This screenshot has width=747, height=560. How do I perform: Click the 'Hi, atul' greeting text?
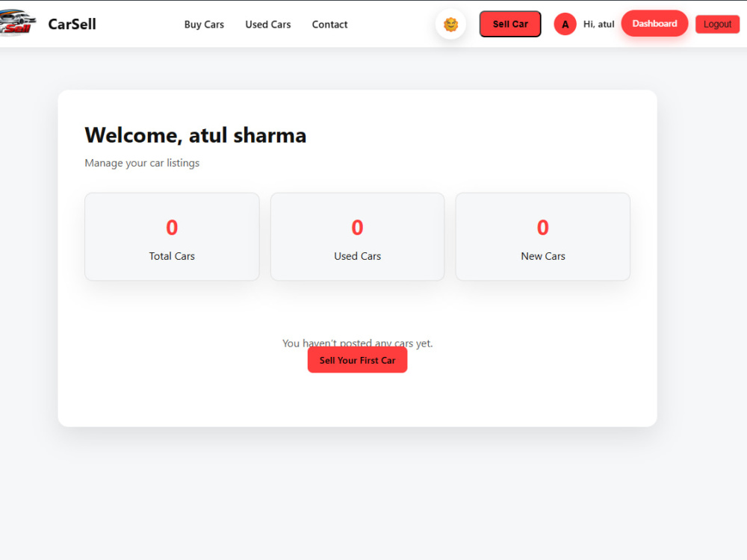598,25
